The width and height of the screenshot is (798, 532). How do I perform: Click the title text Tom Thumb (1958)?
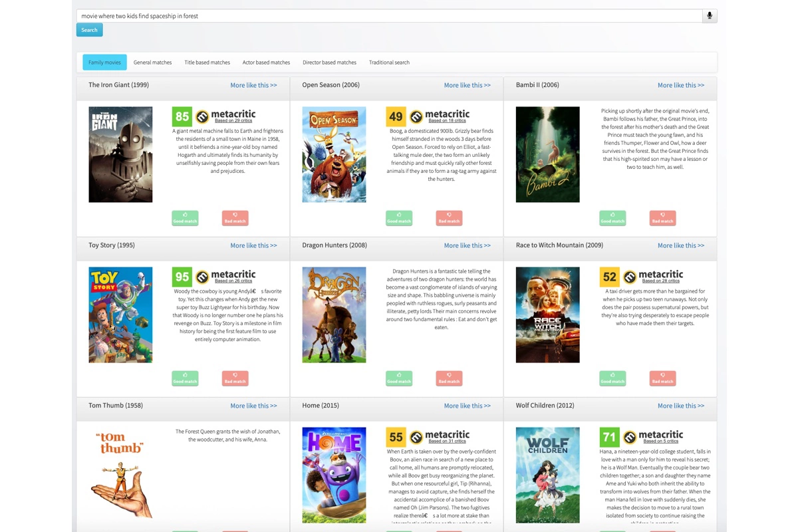(x=116, y=406)
